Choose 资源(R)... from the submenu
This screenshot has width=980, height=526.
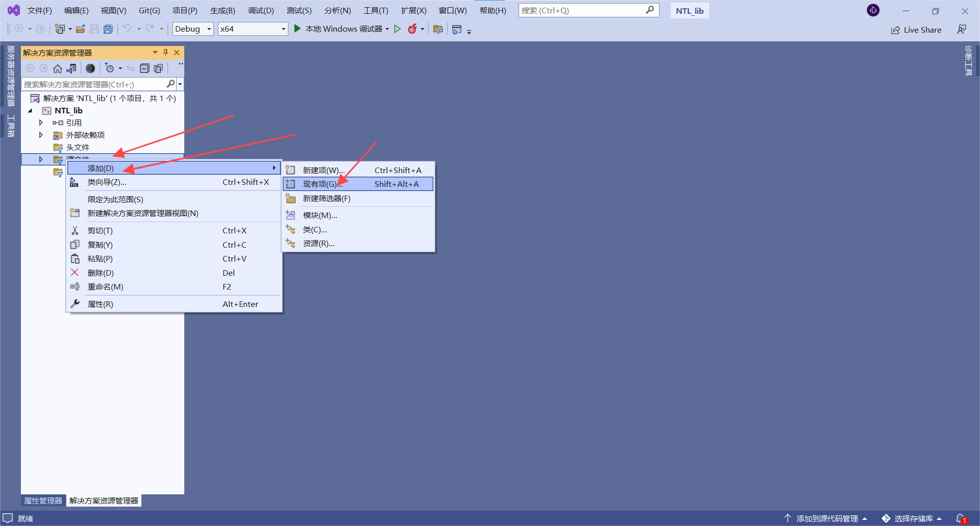coord(358,244)
